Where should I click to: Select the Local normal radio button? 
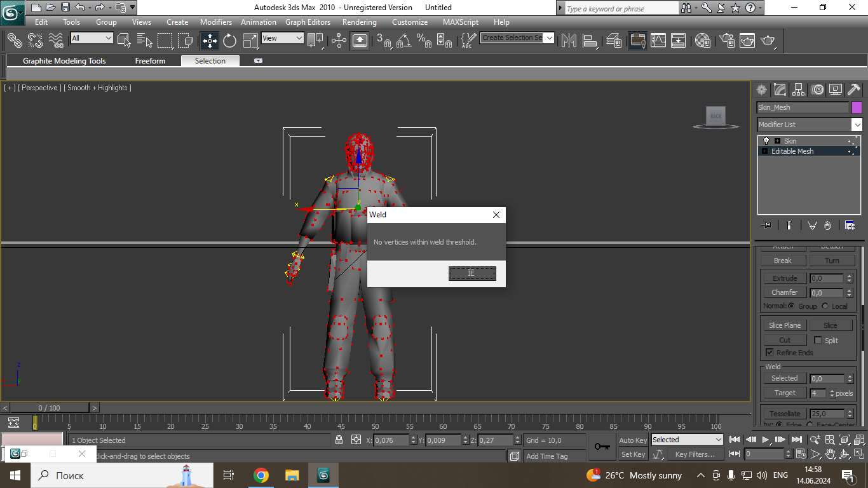(x=825, y=306)
